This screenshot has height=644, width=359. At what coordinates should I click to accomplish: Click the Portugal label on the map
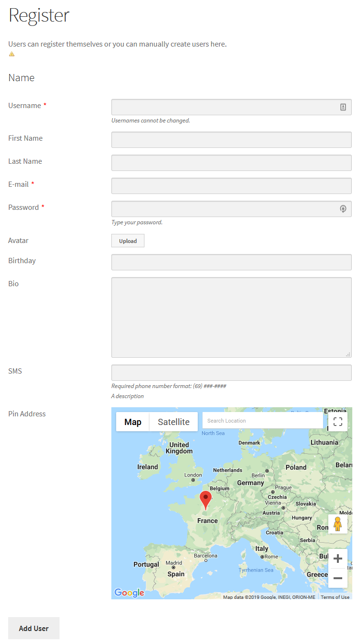(x=146, y=564)
